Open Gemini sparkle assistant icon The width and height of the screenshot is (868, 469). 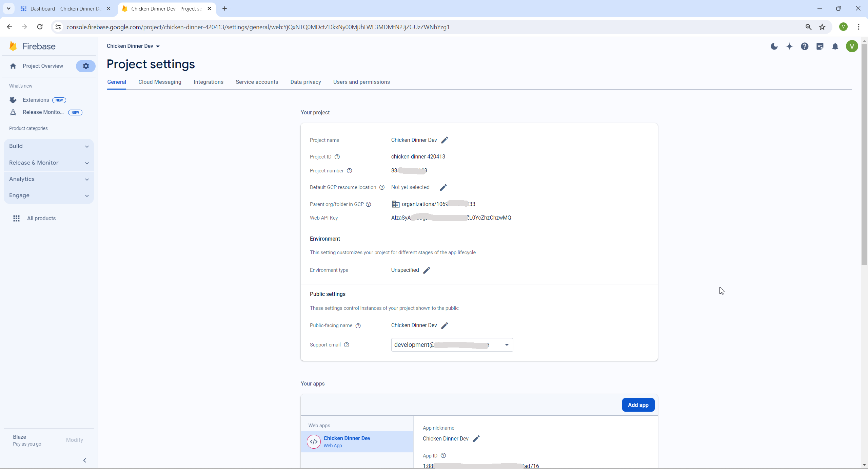(789, 46)
